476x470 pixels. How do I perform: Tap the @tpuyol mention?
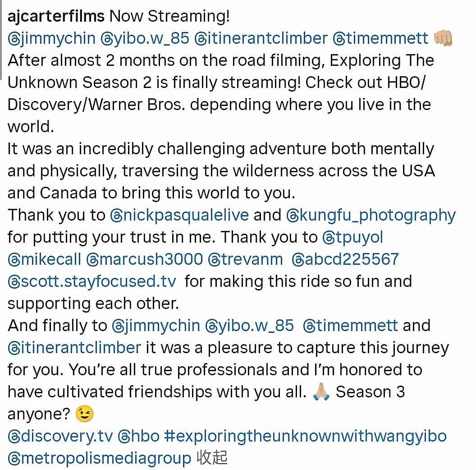352,237
